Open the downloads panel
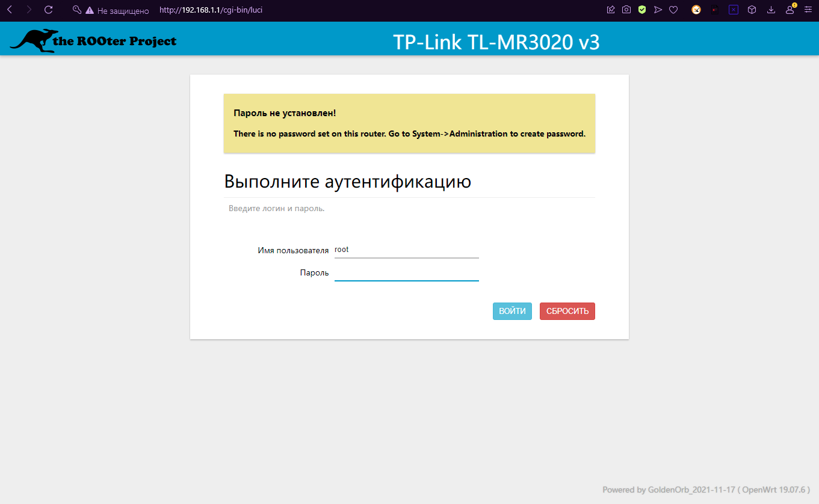The height and width of the screenshot is (504, 819). point(771,10)
